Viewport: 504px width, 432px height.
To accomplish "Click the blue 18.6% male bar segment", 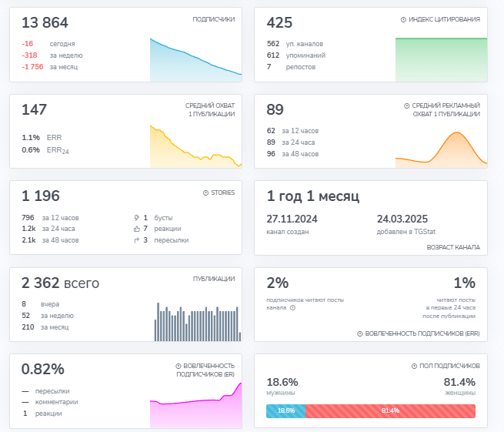I will (285, 411).
